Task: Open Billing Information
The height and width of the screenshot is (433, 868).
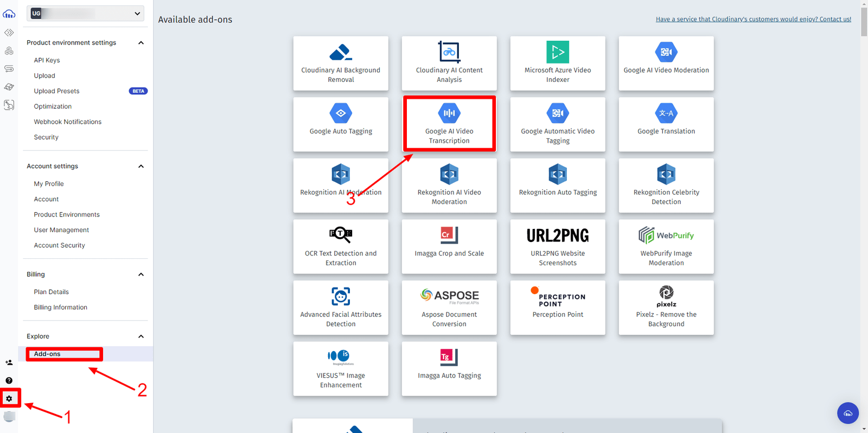Action: [x=60, y=308]
